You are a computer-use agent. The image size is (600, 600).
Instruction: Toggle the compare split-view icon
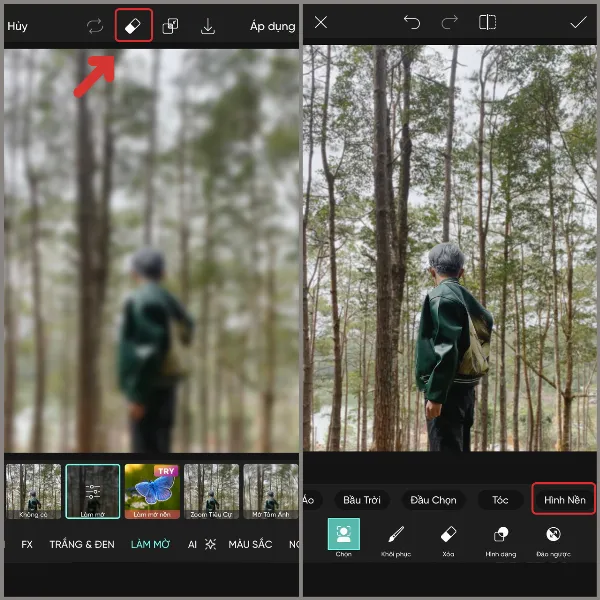coord(487,22)
